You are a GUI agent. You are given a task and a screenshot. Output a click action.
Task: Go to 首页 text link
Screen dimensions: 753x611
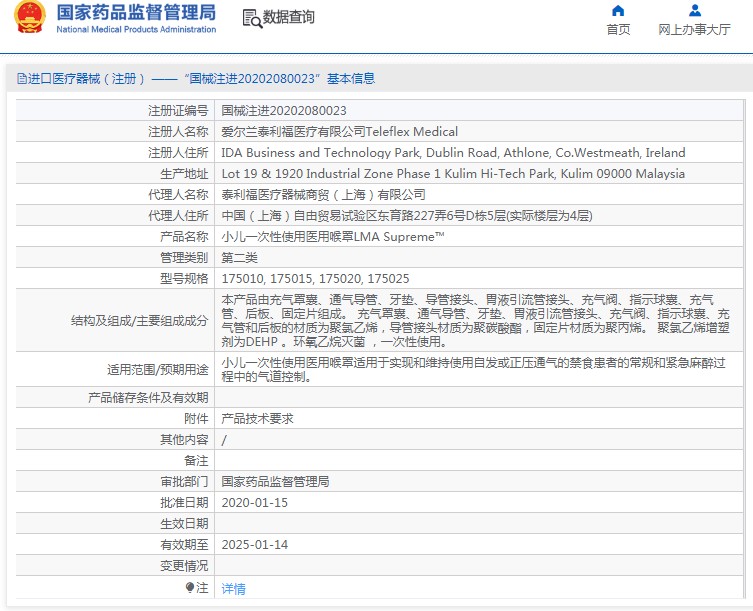[x=618, y=30]
